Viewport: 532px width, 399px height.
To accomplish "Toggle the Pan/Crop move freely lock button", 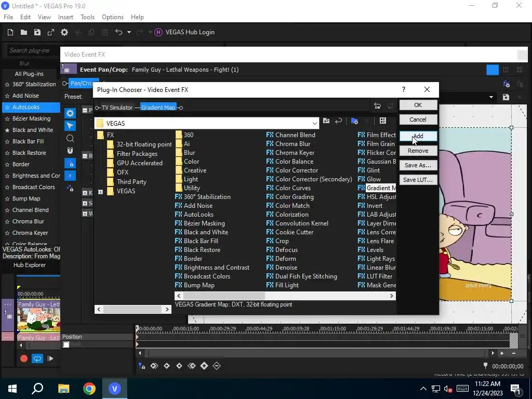I will pyautogui.click(x=70, y=188).
